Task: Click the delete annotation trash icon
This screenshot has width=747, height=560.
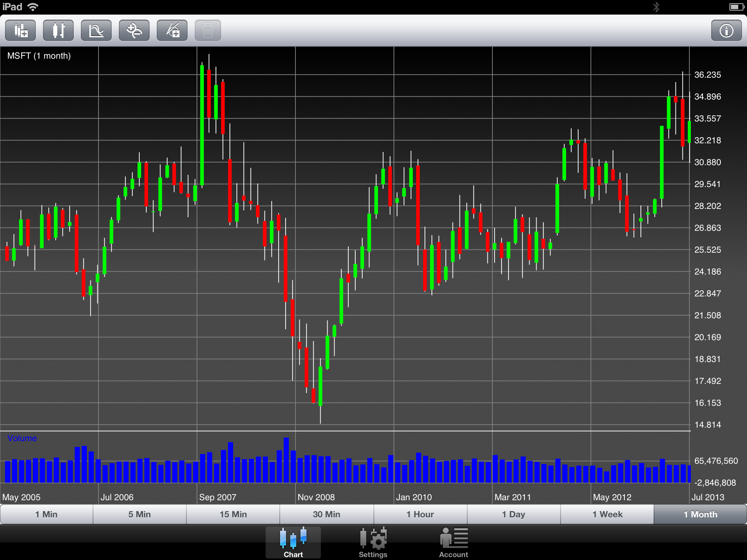Action: click(208, 30)
